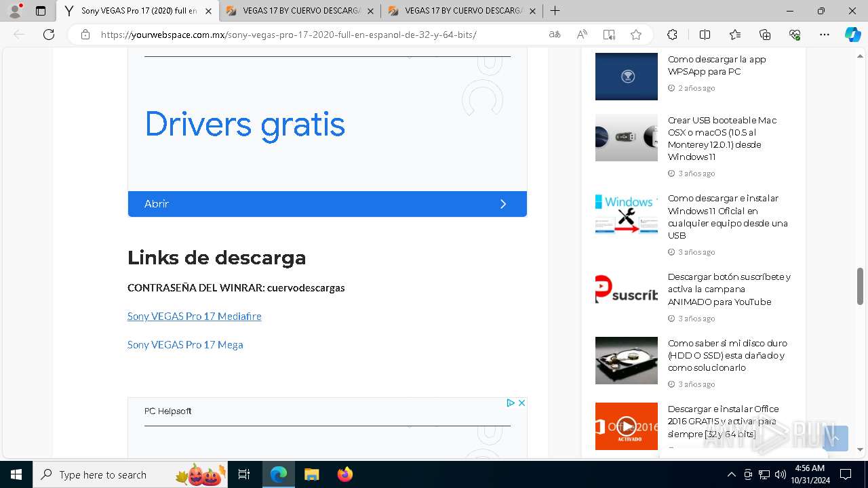Click the translate page icon
The image size is (868, 488).
click(x=555, y=35)
